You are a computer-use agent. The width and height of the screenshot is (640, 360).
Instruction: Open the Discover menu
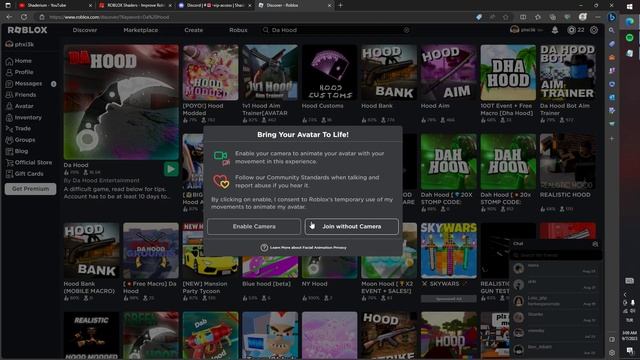85,30
